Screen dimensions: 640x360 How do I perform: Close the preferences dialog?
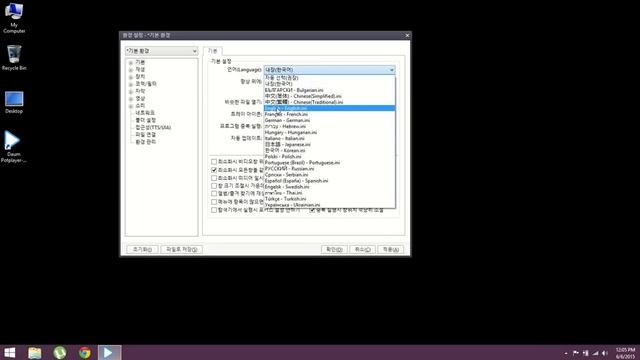(x=407, y=36)
